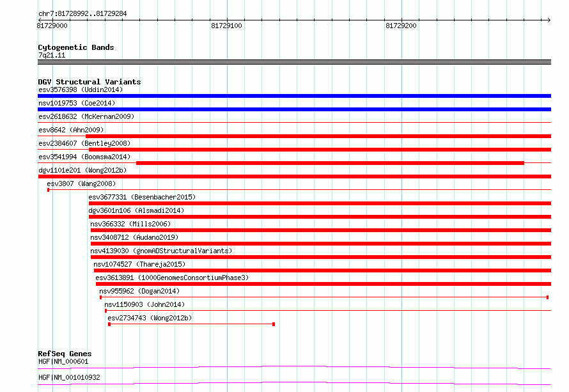Click the Cytogenetic Bands track title
Image resolution: width=569 pixels, height=392 pixels.
(x=76, y=47)
